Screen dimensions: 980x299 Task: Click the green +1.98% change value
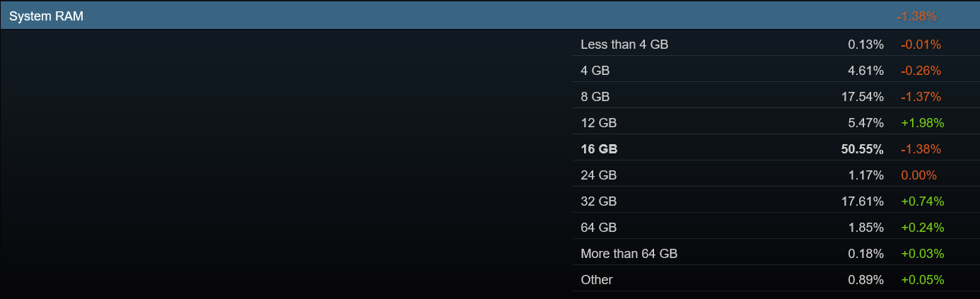[x=922, y=123]
